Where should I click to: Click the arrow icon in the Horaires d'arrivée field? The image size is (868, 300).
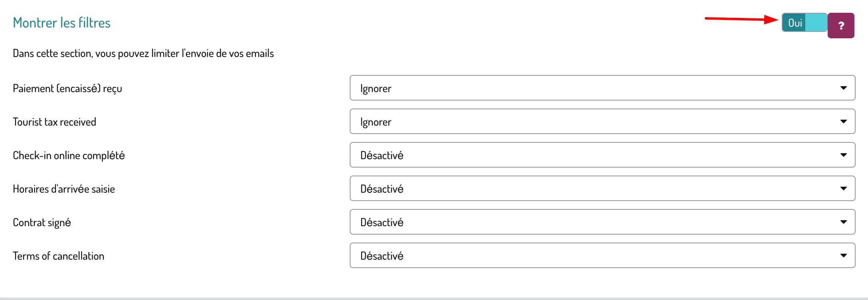(843, 188)
